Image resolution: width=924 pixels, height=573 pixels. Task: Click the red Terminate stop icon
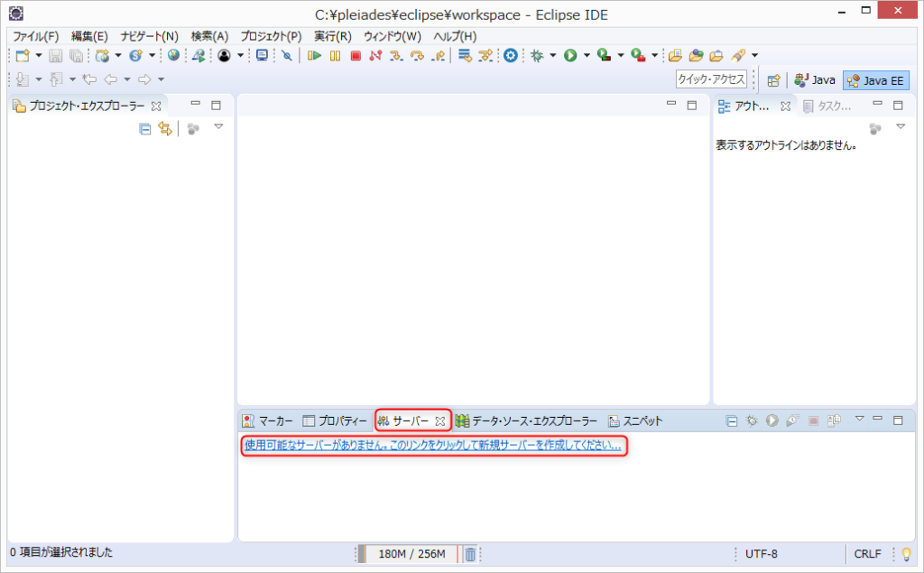(356, 55)
